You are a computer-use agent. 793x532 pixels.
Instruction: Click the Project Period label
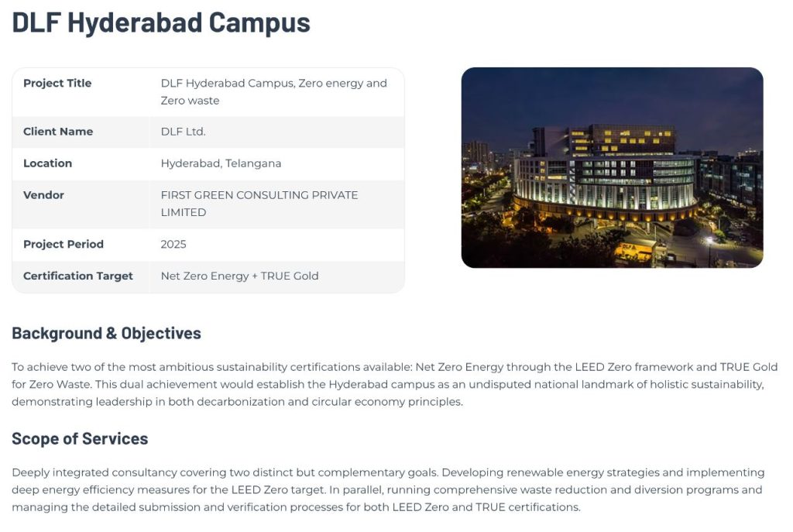(x=64, y=244)
